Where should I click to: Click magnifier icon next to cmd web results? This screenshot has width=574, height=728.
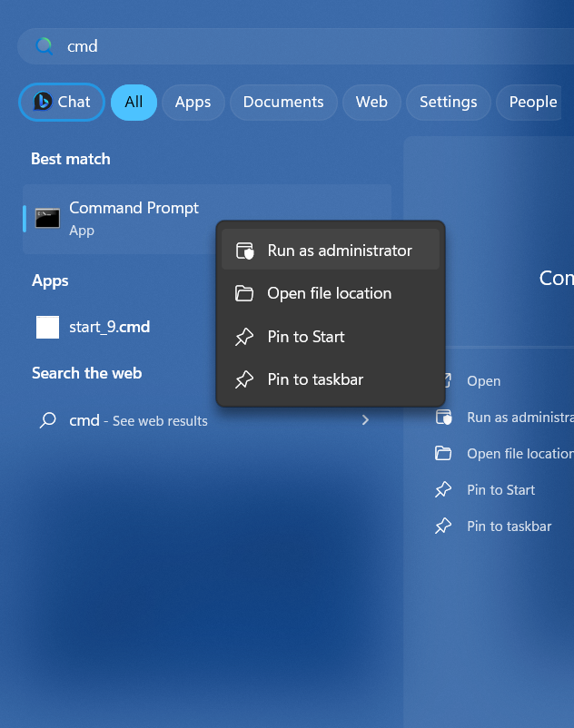(x=47, y=420)
